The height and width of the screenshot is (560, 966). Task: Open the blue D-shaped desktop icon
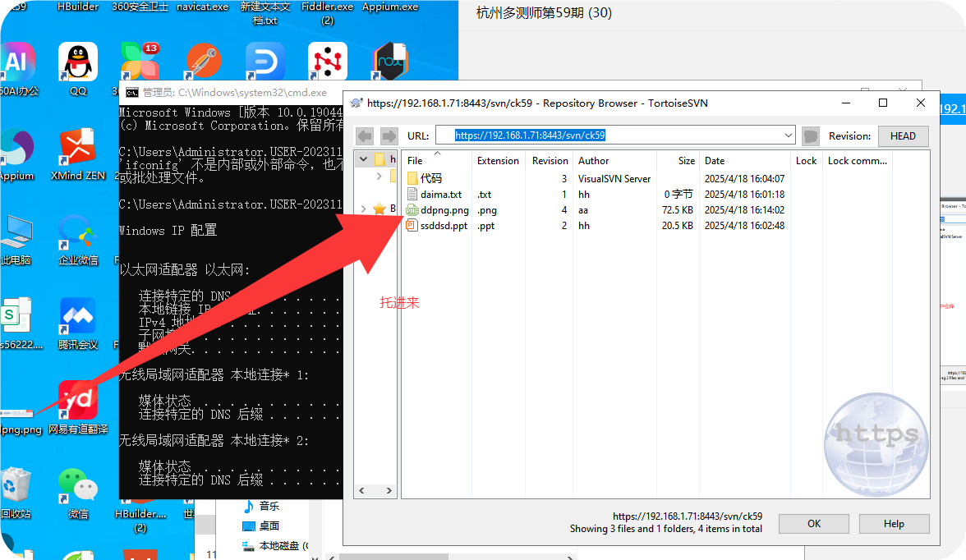click(264, 62)
